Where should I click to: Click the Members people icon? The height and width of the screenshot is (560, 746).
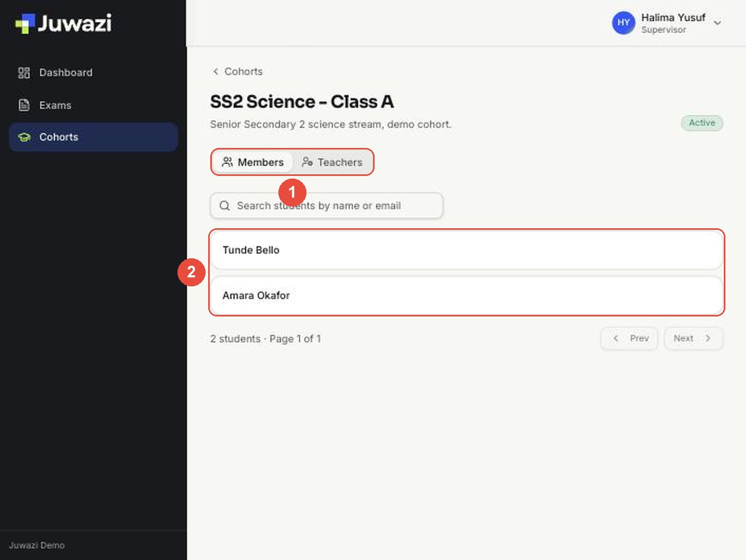coord(227,162)
